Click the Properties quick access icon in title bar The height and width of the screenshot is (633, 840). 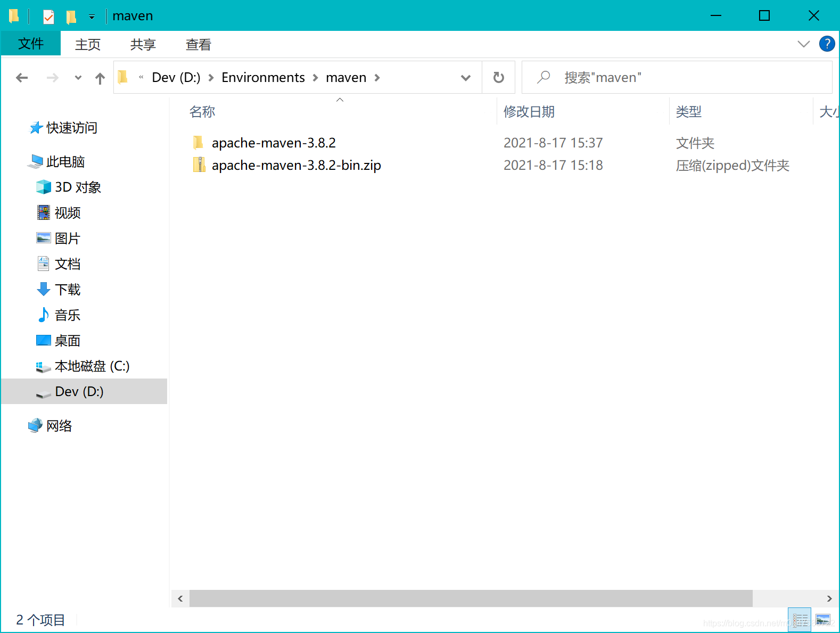(x=48, y=17)
